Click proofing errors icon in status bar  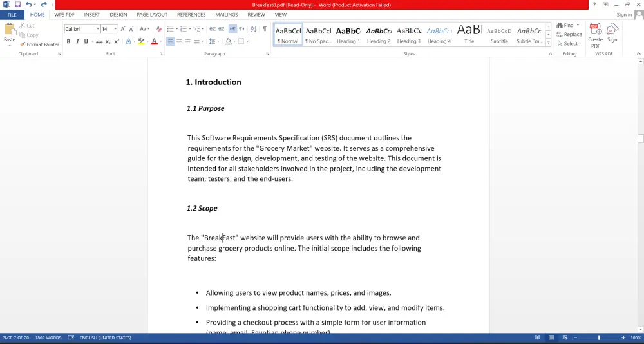[71, 338]
